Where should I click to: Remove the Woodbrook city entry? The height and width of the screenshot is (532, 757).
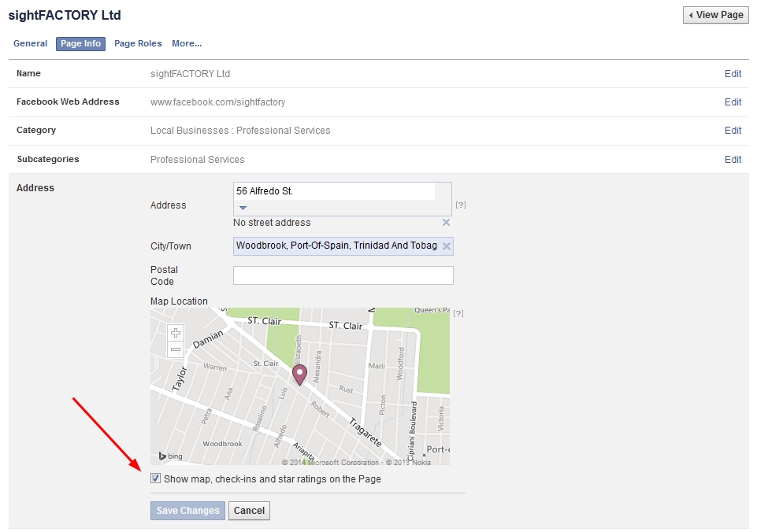(447, 246)
